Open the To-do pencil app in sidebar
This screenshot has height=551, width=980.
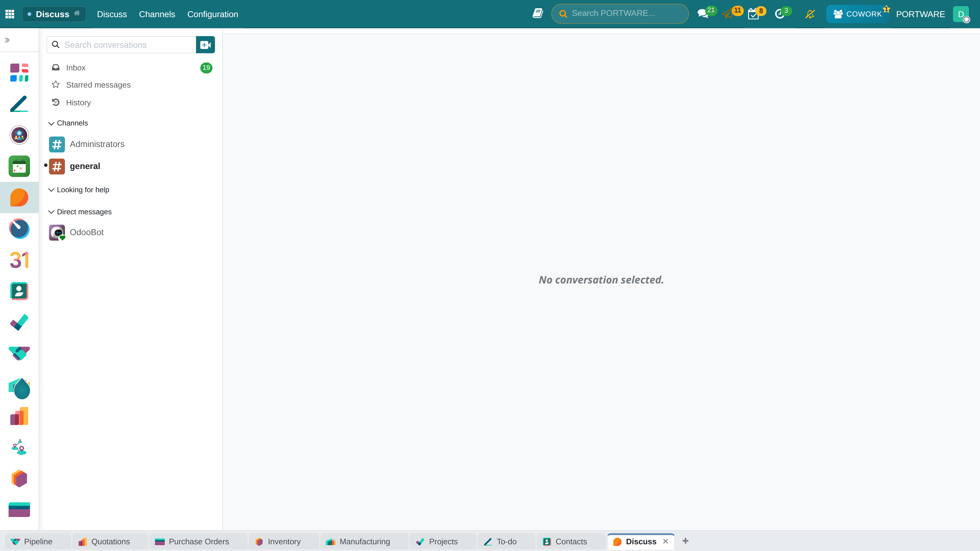(x=19, y=104)
